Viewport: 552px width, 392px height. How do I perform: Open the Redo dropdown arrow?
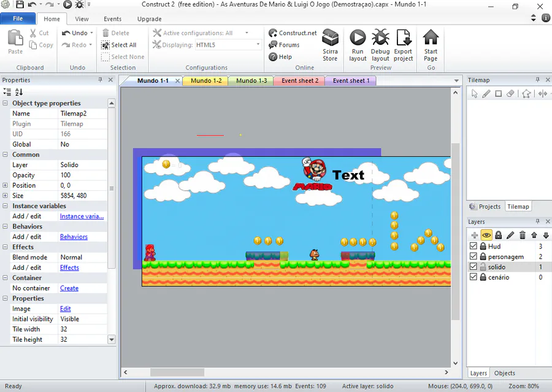91,45
